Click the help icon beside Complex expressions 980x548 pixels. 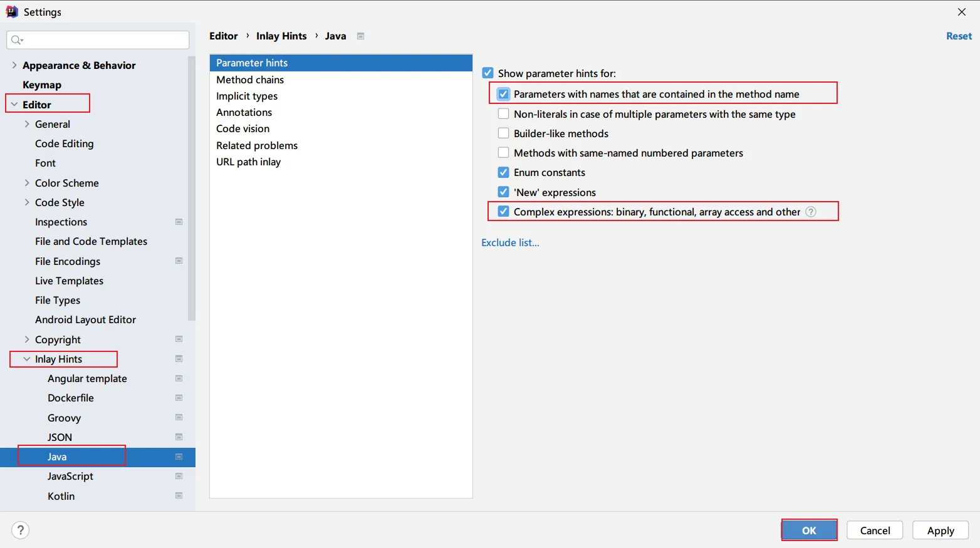811,212
